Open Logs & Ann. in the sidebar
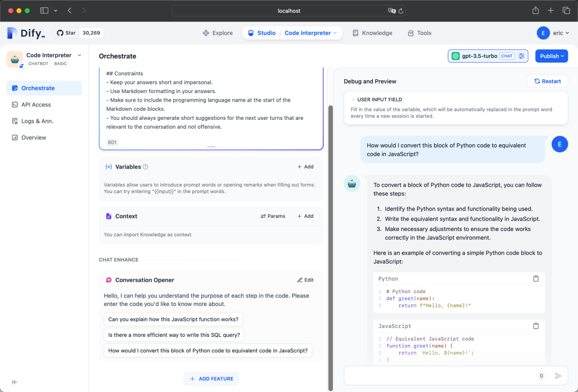Viewport: 578px width, 392px height. 44,121
